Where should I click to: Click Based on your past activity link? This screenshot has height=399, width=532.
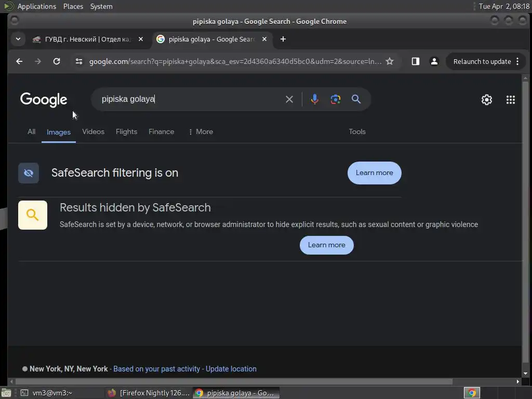tap(156, 369)
